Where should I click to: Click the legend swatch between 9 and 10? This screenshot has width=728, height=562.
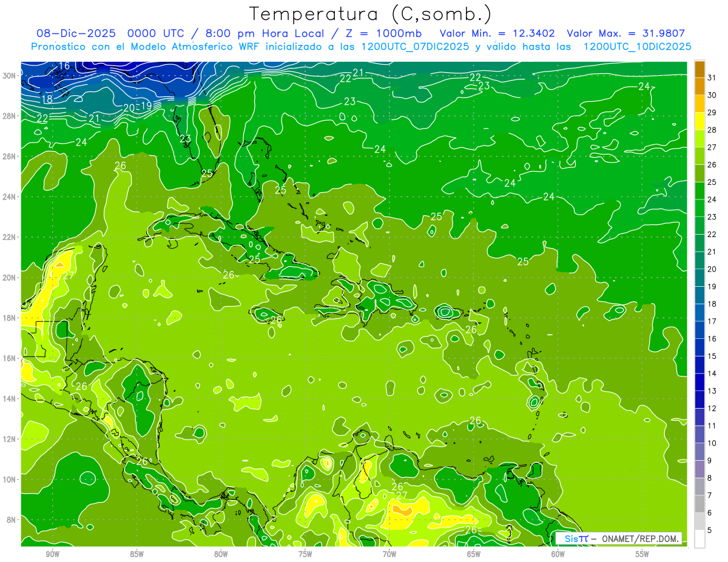699,452
